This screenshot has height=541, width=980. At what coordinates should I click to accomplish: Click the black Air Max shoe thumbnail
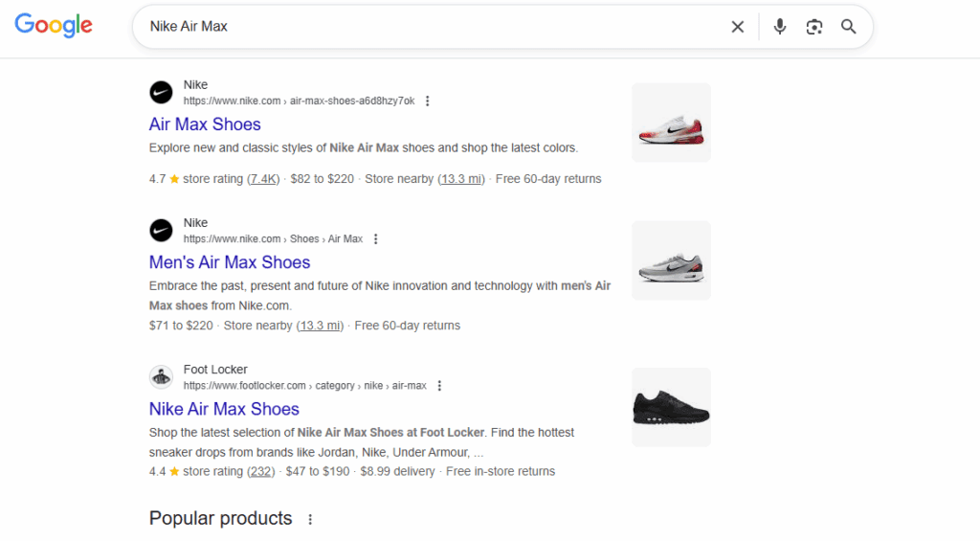[x=671, y=407]
